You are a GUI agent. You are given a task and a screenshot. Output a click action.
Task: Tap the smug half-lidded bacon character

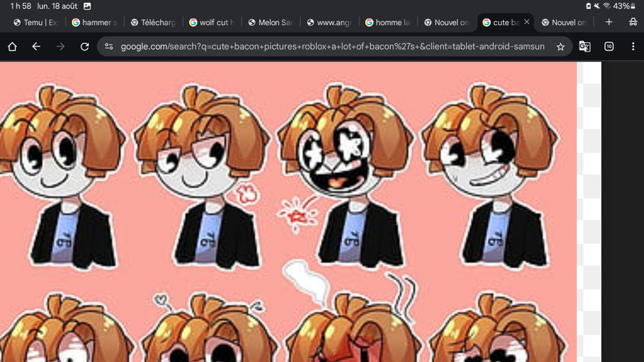(x=202, y=176)
